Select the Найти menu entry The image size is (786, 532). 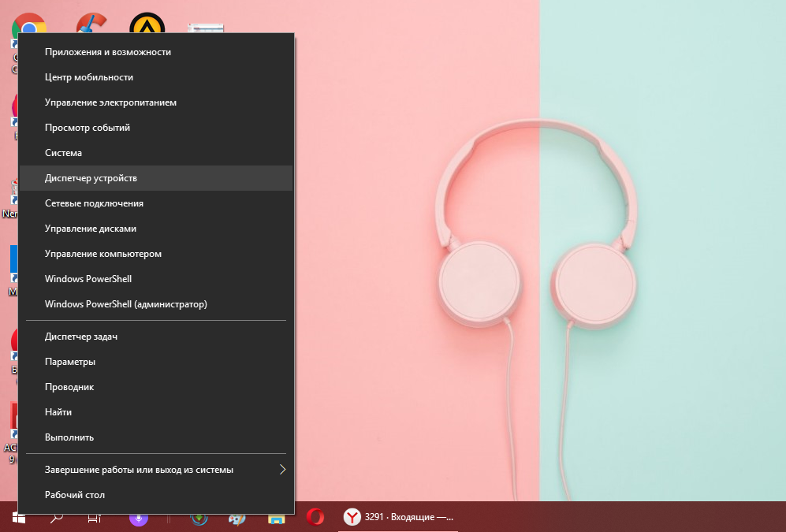coord(156,412)
